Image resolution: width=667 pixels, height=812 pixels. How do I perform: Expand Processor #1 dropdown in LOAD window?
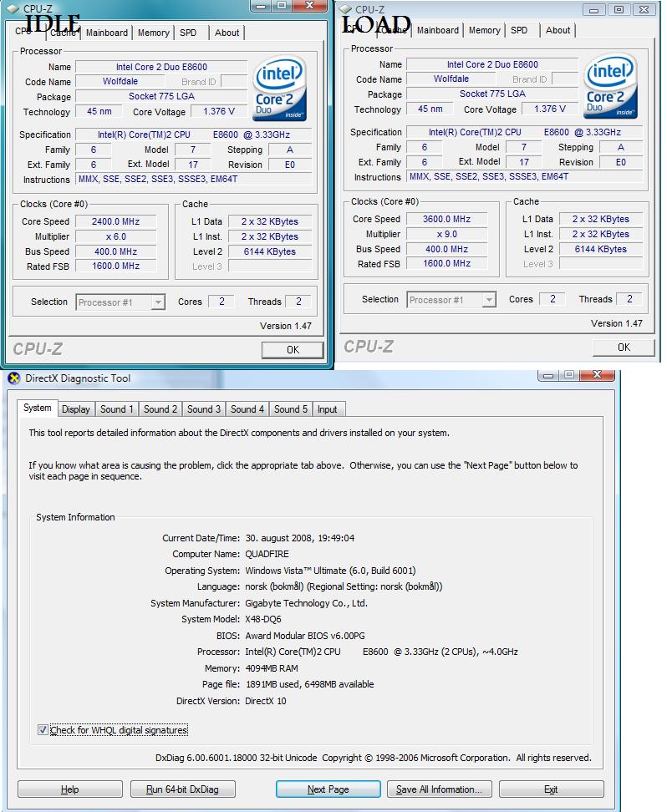click(489, 300)
